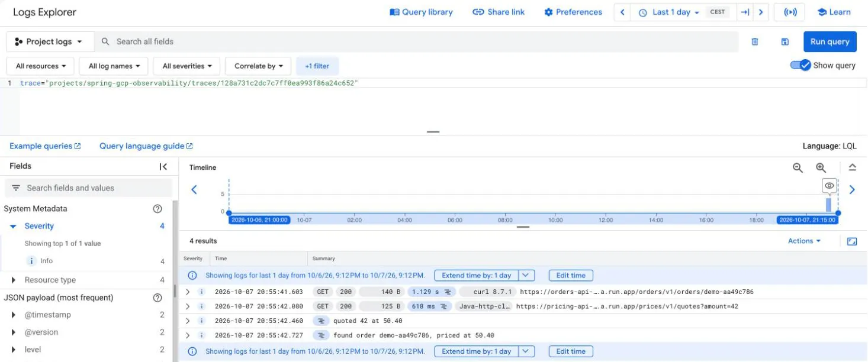Click the Share link button
Screen dimensions: 868x362
pyautogui.click(x=499, y=12)
